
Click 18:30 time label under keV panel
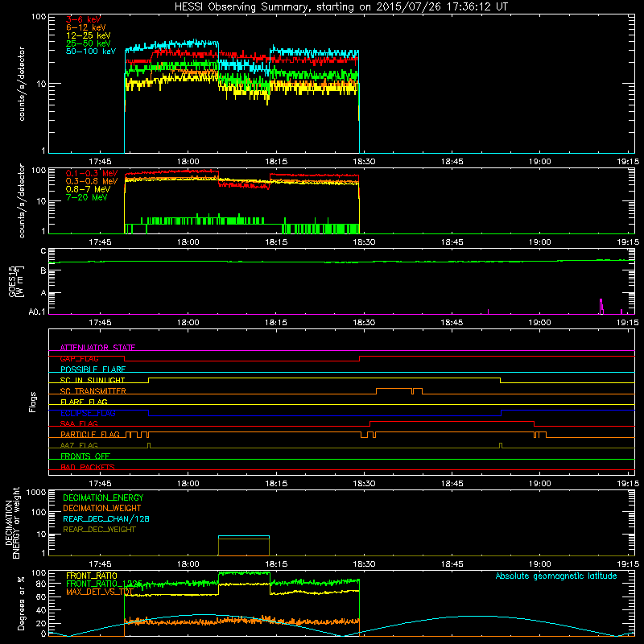(x=364, y=162)
